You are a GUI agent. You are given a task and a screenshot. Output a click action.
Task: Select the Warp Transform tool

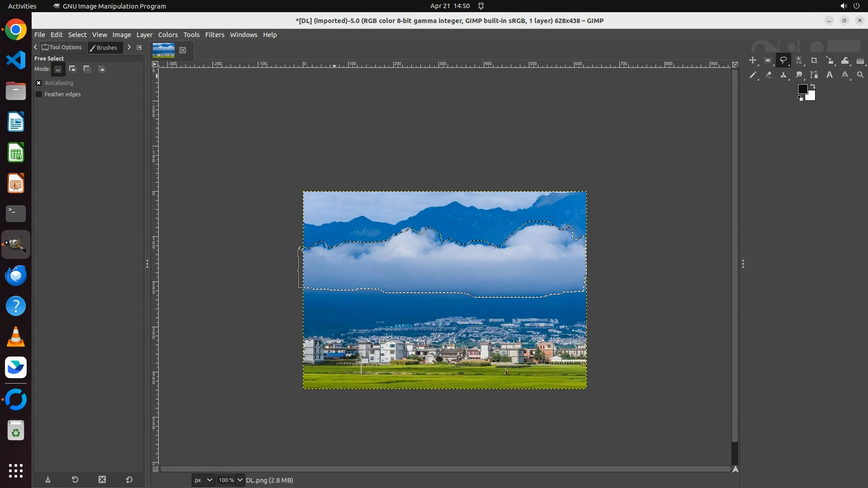click(844, 61)
